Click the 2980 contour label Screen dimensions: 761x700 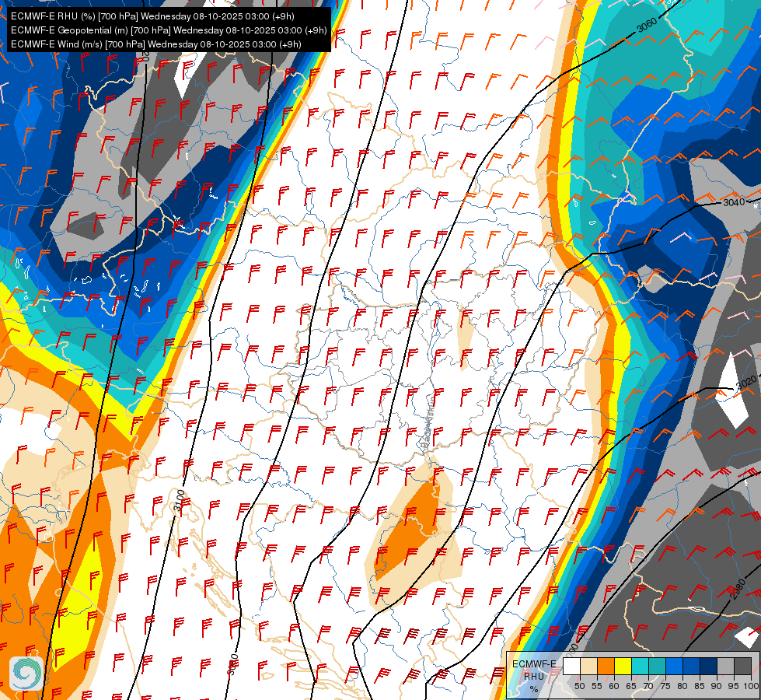pyautogui.click(x=737, y=590)
